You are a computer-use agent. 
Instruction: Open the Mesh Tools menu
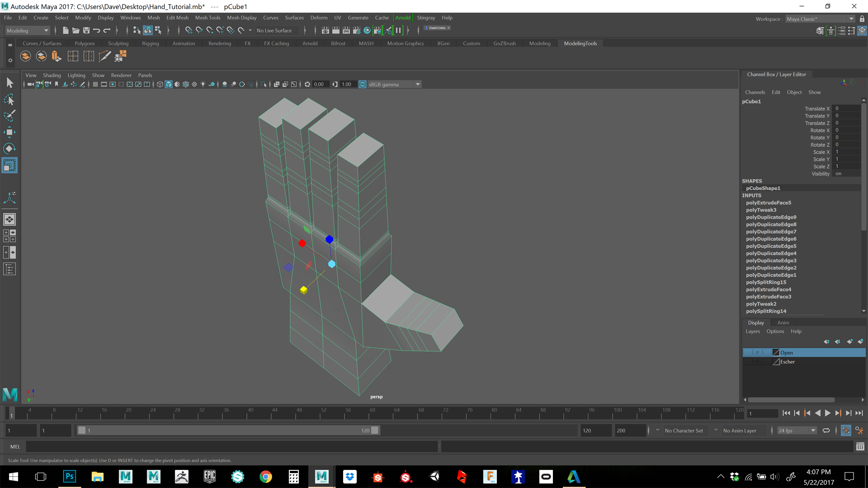coord(208,18)
